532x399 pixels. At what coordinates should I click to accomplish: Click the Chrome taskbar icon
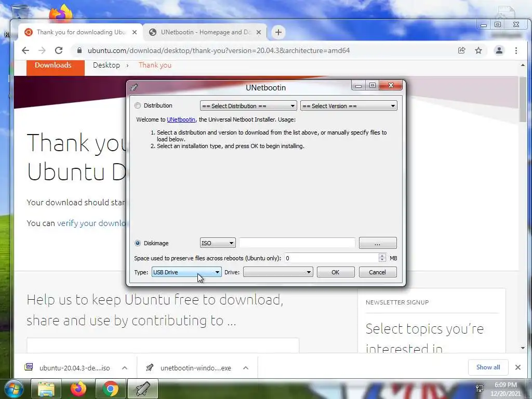tap(111, 389)
